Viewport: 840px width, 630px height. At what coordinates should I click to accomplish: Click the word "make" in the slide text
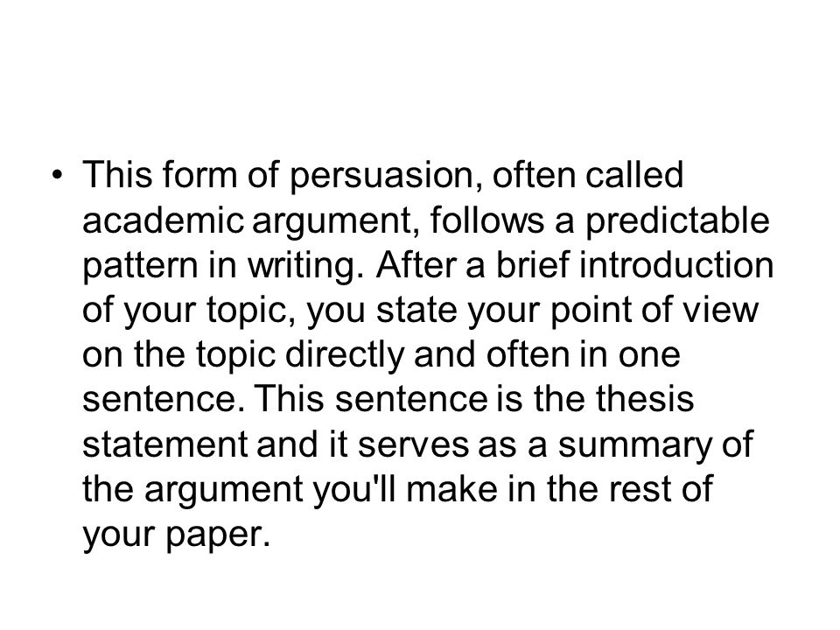pyautogui.click(x=452, y=489)
